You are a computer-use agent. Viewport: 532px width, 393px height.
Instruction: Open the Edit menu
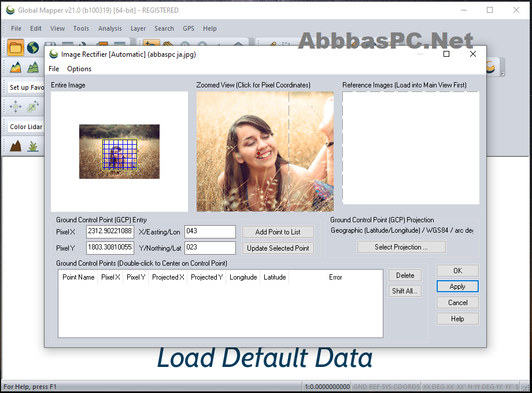pyautogui.click(x=36, y=28)
